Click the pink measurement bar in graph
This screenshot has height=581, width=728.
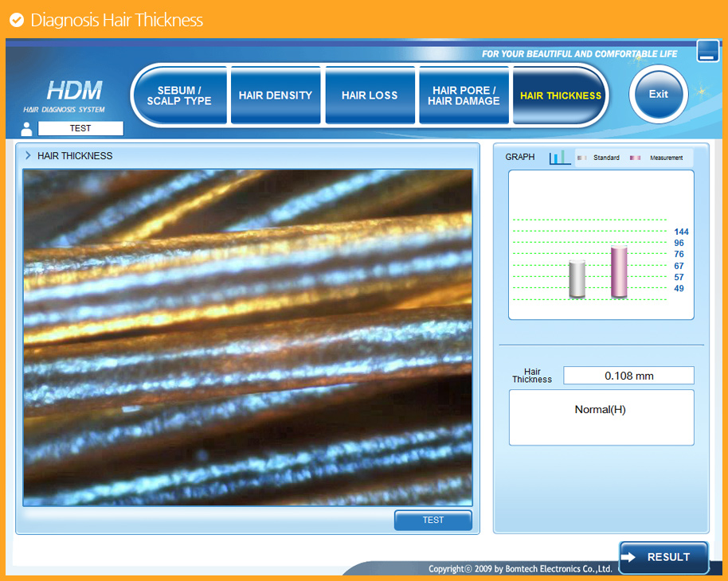tap(619, 272)
